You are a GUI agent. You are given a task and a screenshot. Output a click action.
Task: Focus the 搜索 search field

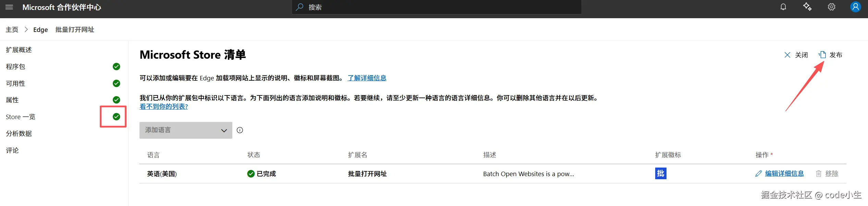pos(437,7)
